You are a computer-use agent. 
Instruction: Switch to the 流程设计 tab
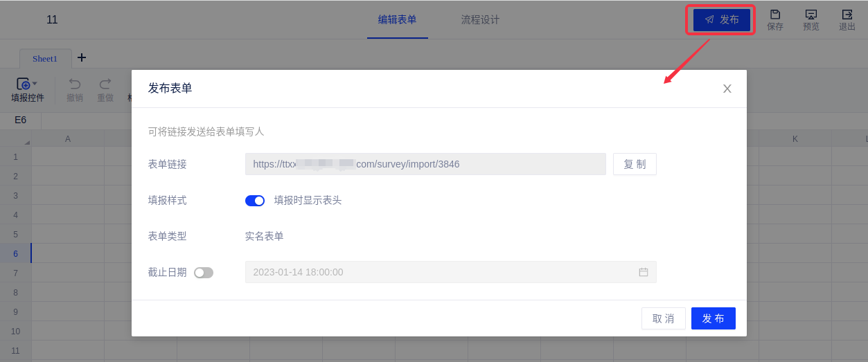(480, 19)
